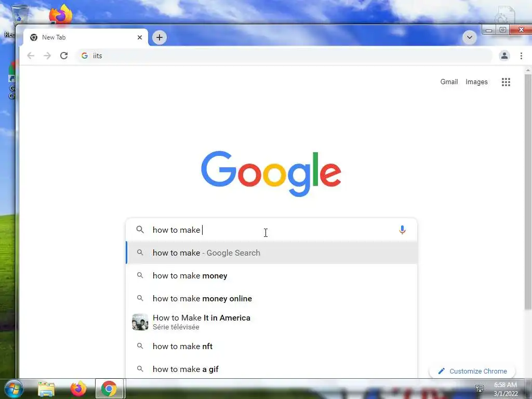Launch Firefox from the taskbar
This screenshot has height=399, width=532.
[x=78, y=389]
